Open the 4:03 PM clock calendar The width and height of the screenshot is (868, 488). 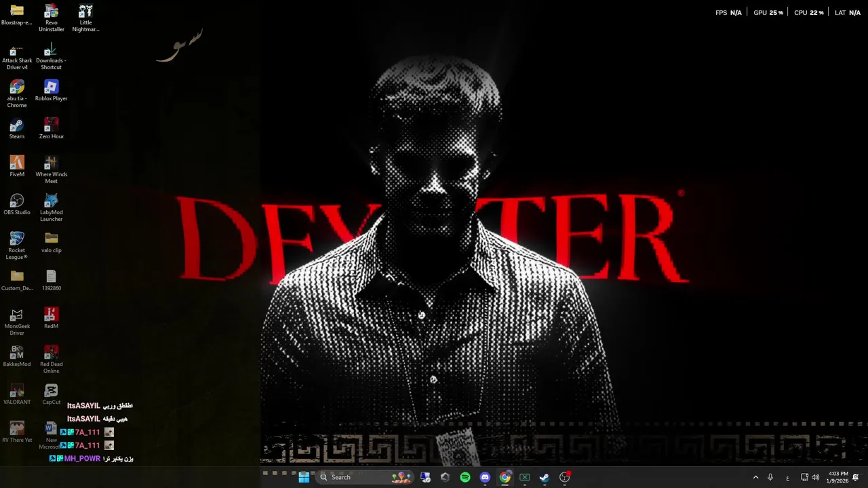pyautogui.click(x=839, y=477)
